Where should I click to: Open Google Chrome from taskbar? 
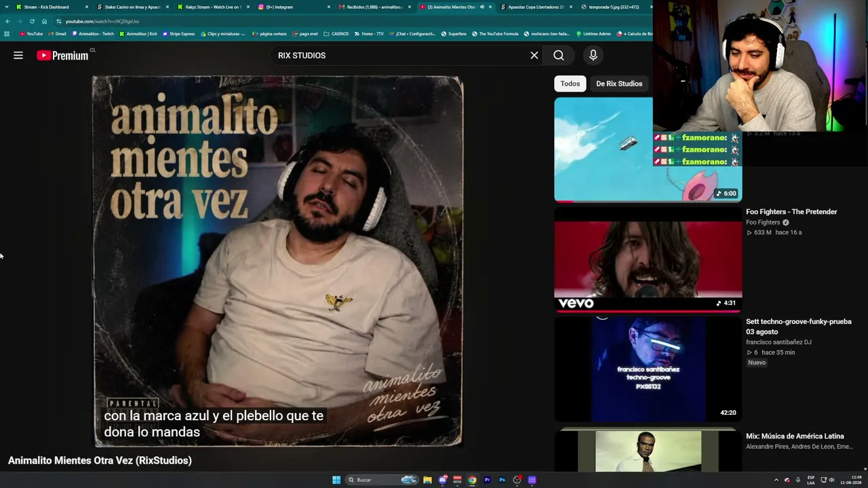(x=472, y=480)
